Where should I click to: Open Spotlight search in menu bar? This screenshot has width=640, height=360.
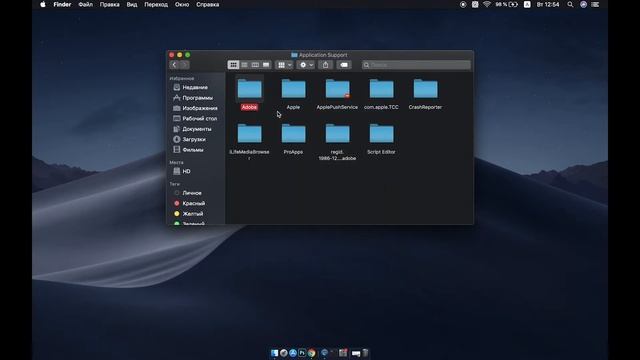(570, 4)
